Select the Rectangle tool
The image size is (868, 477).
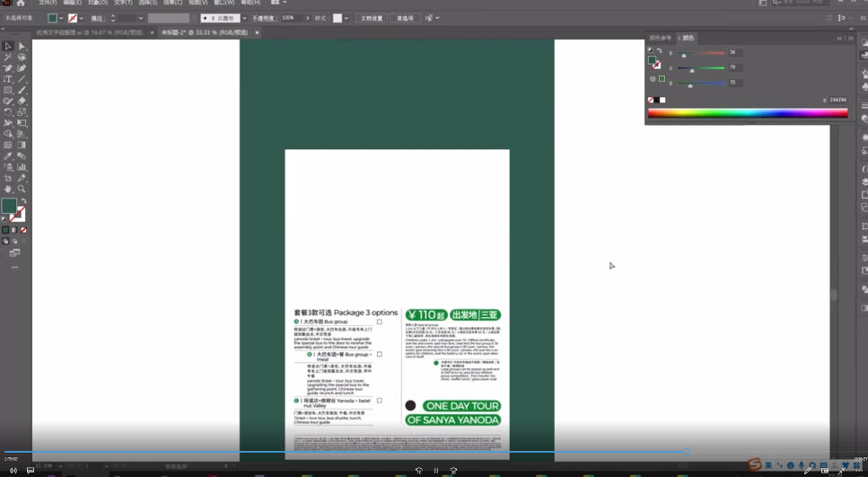pyautogui.click(x=8, y=91)
